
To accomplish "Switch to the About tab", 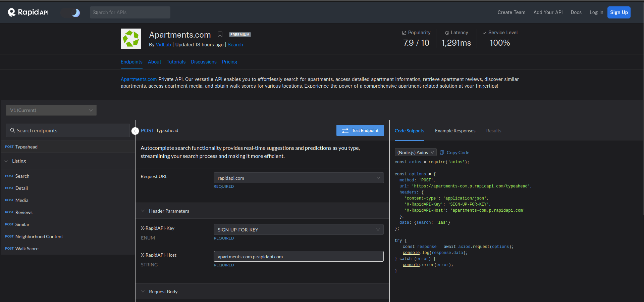I will 154,62.
